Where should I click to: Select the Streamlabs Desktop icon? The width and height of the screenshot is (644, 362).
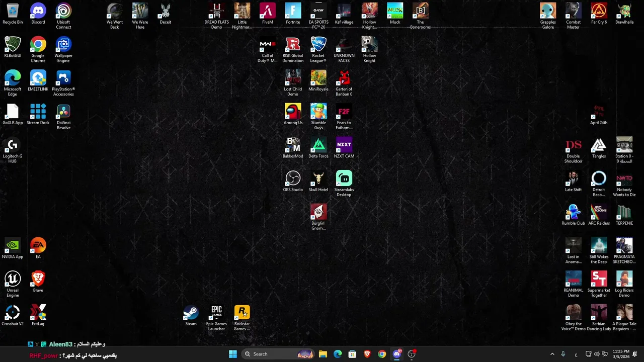pos(344,184)
